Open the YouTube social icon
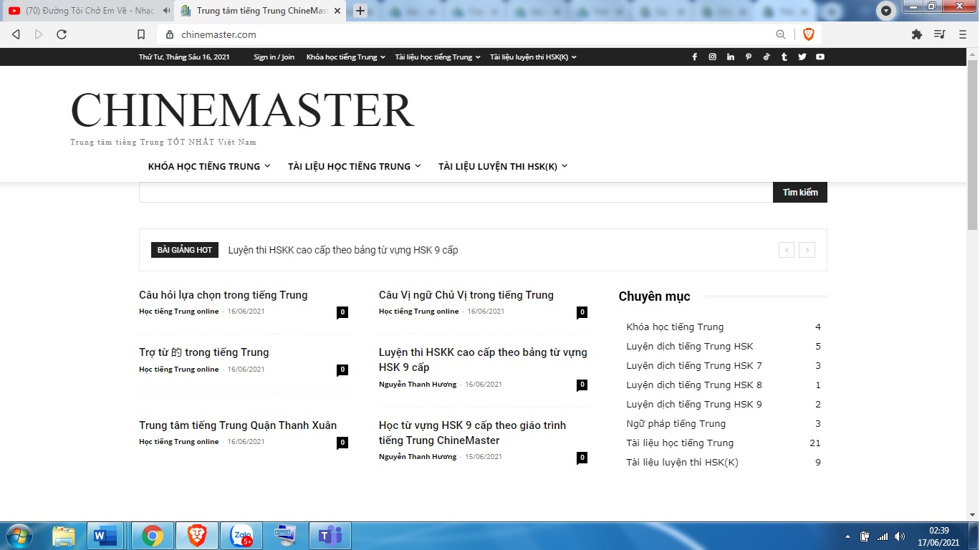The image size is (980, 550). [820, 57]
